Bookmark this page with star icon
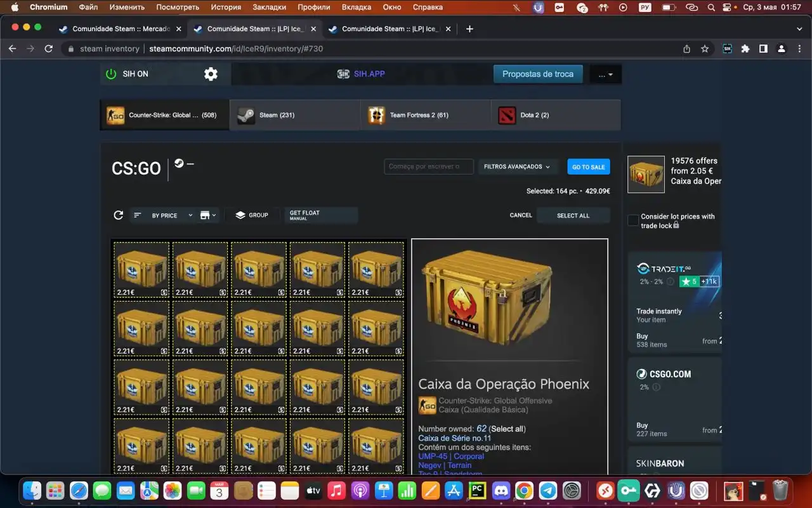This screenshot has height=508, width=812. coord(705,48)
